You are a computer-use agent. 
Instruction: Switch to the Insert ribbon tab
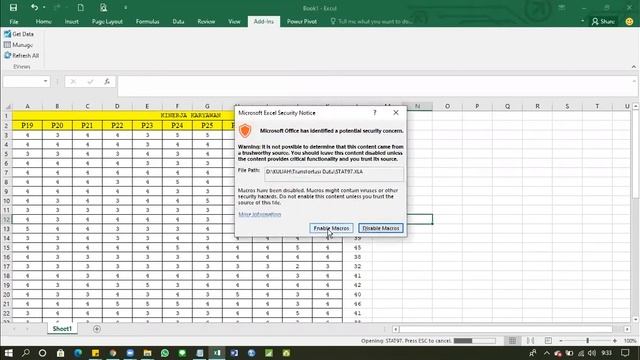[x=72, y=21]
